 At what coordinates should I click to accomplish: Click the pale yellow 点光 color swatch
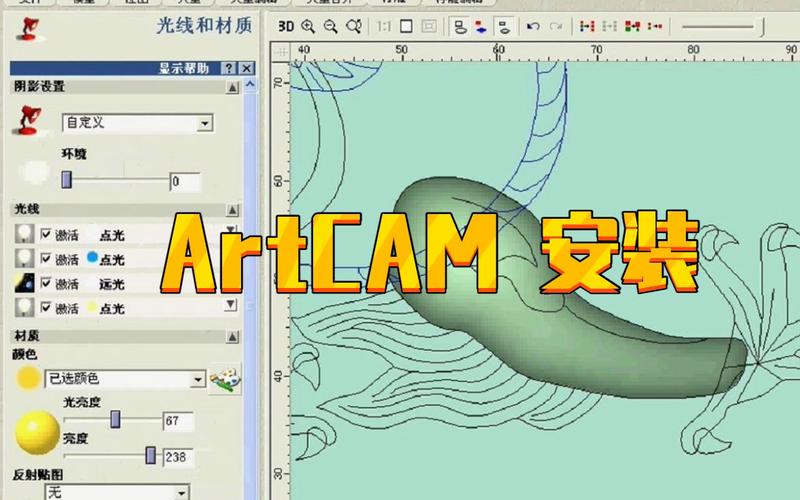pos(92,307)
